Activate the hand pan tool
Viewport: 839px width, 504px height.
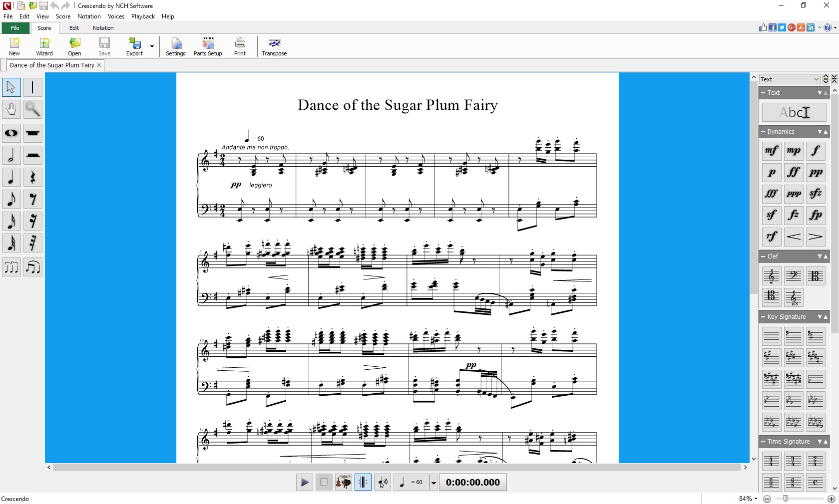click(11, 109)
